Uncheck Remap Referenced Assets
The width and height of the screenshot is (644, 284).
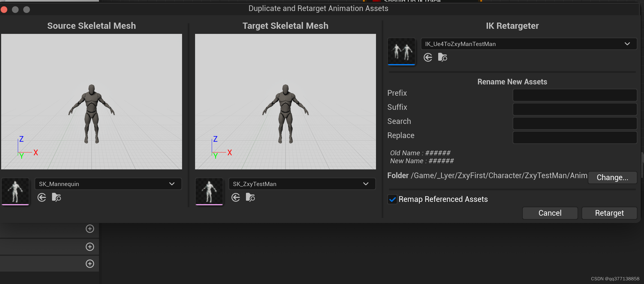click(392, 199)
